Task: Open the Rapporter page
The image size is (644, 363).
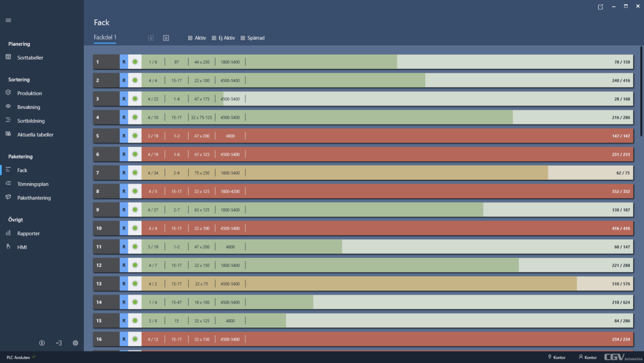Action: pyautogui.click(x=28, y=233)
